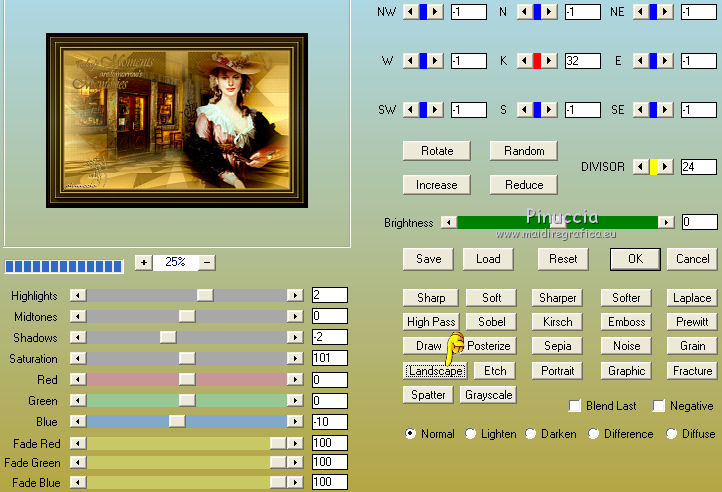Click the zoom in plus button

pos(144,262)
